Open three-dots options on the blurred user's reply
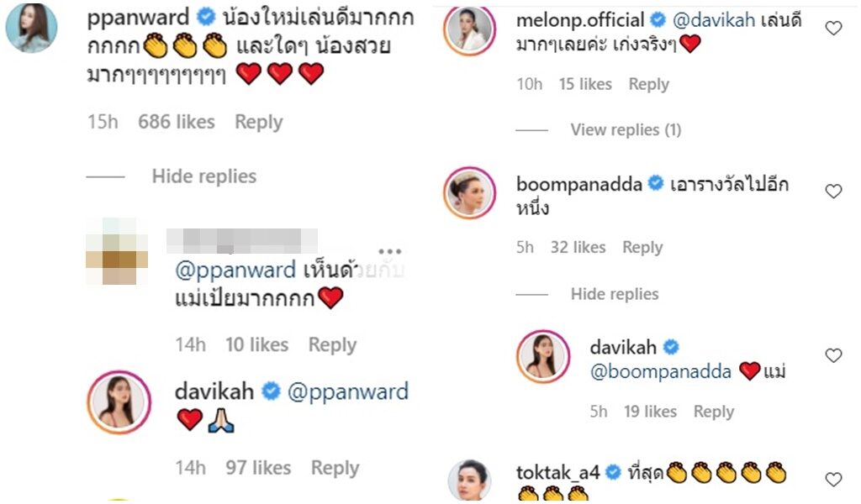 [390, 252]
